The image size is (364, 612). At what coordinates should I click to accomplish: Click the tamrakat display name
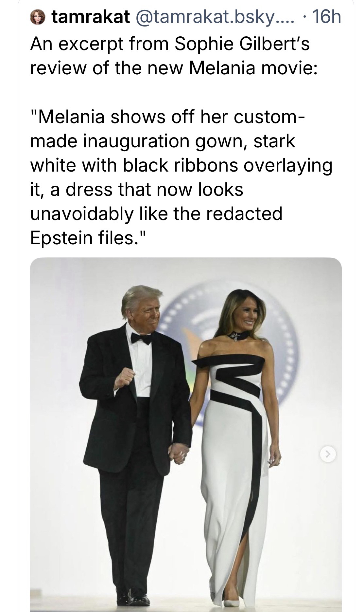pos(91,17)
